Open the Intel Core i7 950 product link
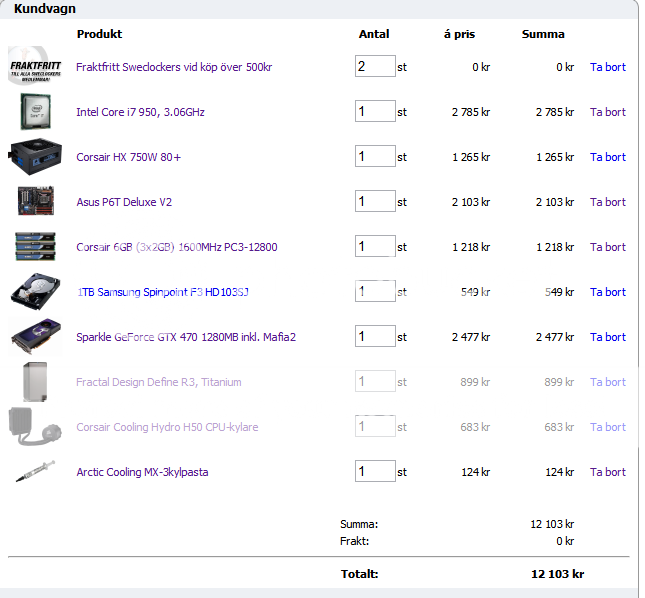Image resolution: width=645 pixels, height=598 pixels. click(x=140, y=112)
